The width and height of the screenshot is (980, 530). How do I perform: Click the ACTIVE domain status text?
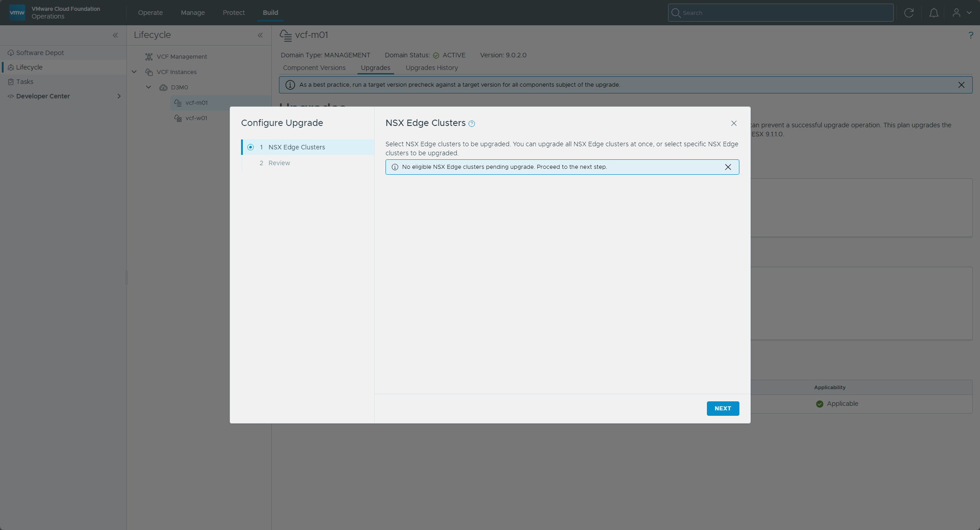pos(454,55)
